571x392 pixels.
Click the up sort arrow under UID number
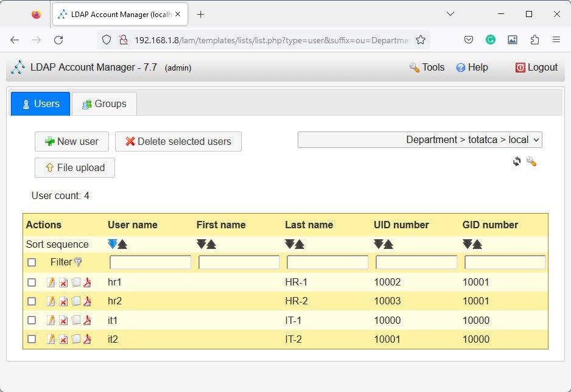click(388, 244)
